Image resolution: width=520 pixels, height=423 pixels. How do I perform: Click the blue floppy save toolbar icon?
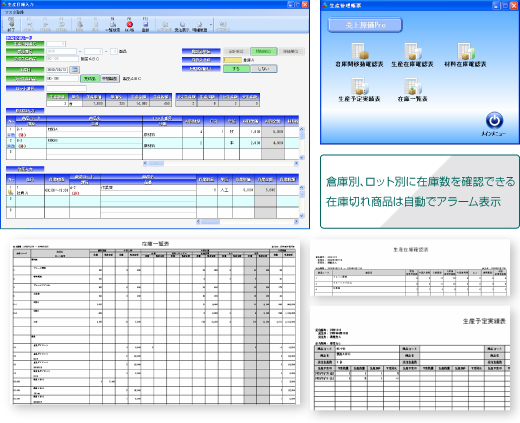coord(146,25)
